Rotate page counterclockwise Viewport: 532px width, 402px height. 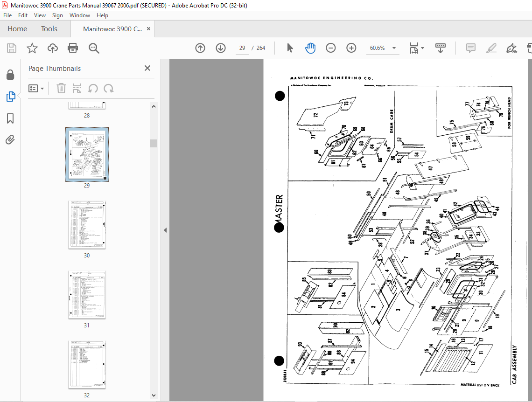click(92, 89)
